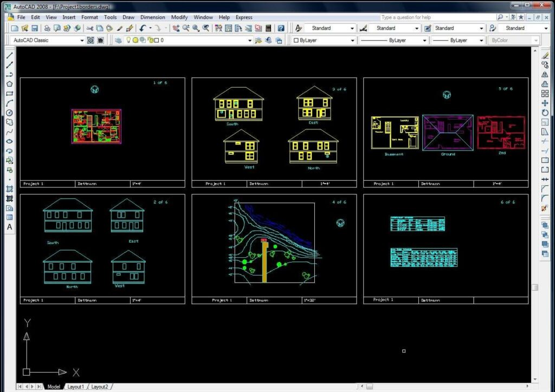The image size is (555, 392).
Task: Open the Format menu
Action: 89,17
